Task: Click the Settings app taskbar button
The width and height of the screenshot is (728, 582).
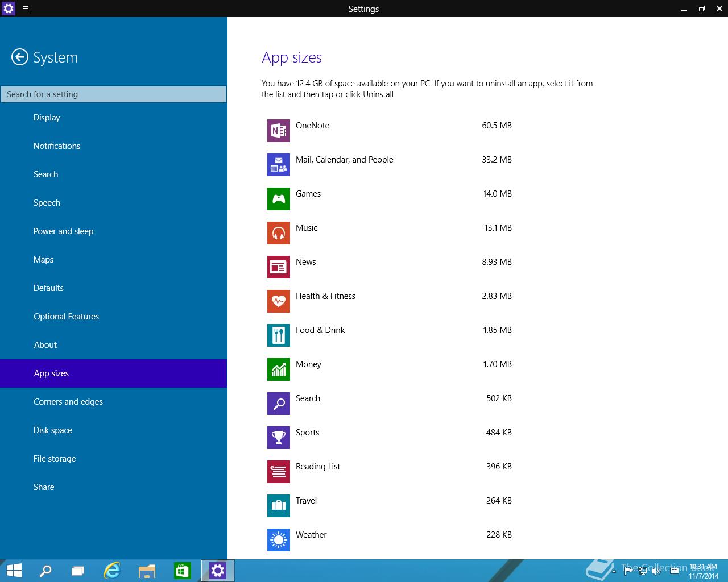Action: pyautogui.click(x=218, y=571)
